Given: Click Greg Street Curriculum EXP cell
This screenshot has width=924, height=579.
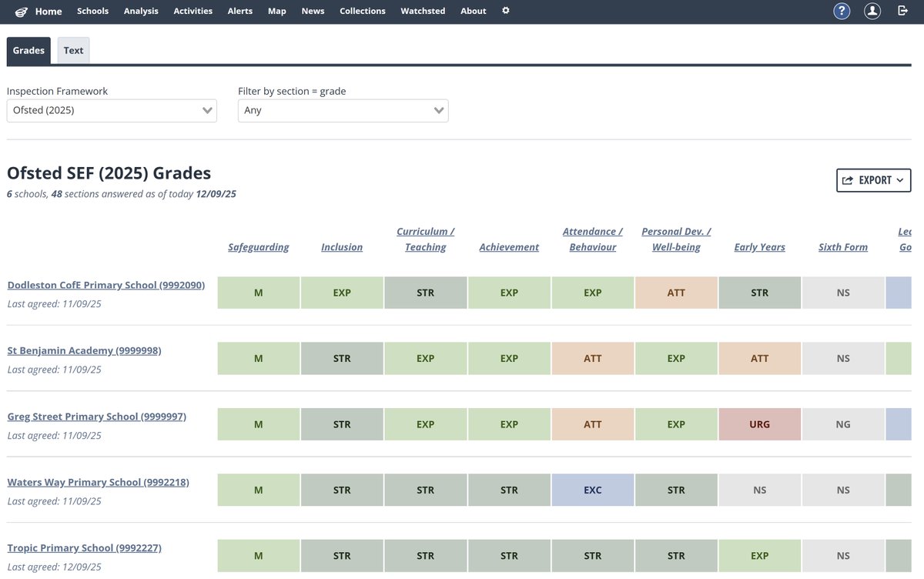Looking at the screenshot, I should click(426, 424).
